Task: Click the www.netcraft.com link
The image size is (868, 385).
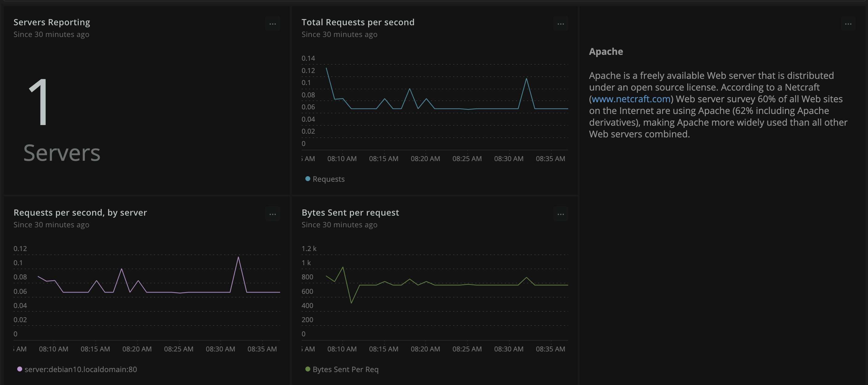Action: [x=631, y=99]
